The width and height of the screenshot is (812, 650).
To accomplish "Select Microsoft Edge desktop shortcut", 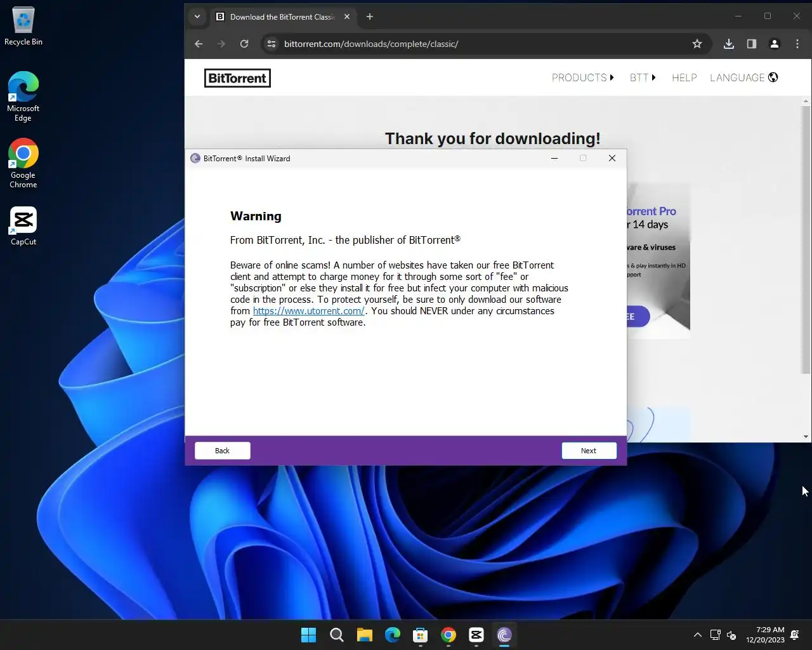I will 23,96.
